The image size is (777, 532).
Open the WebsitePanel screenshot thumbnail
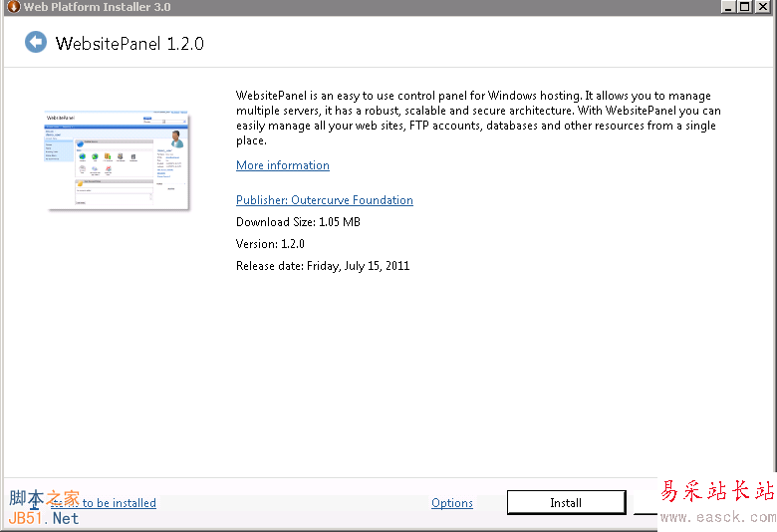[x=117, y=160]
